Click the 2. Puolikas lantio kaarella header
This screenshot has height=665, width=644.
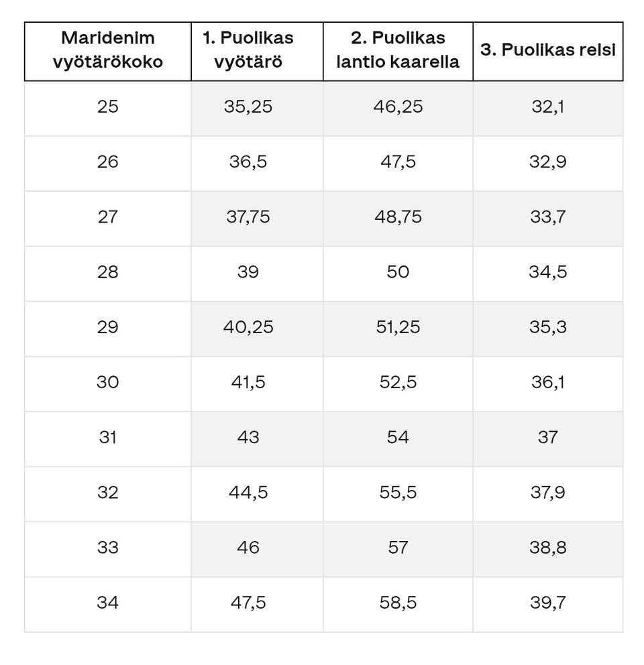[x=398, y=51]
